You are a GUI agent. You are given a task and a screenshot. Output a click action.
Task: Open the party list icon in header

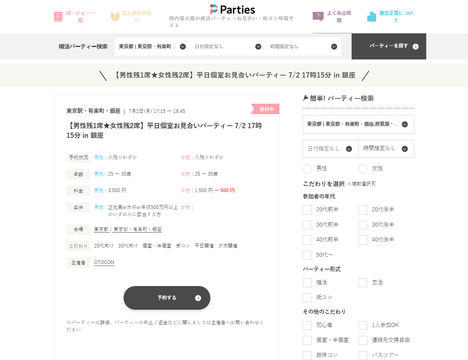click(58, 17)
